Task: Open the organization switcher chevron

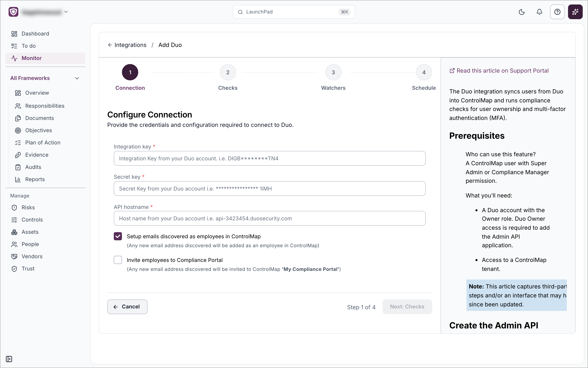Action: tap(66, 12)
